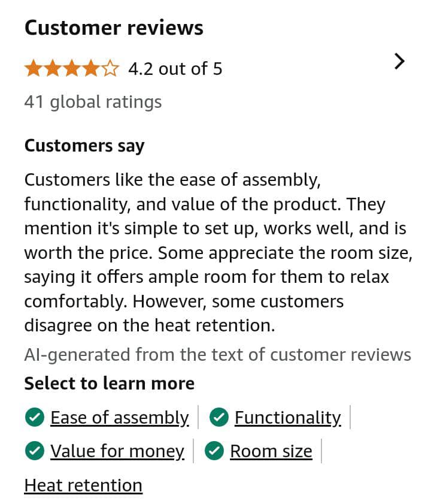
Task: Click the second orange rating star
Action: (x=53, y=69)
